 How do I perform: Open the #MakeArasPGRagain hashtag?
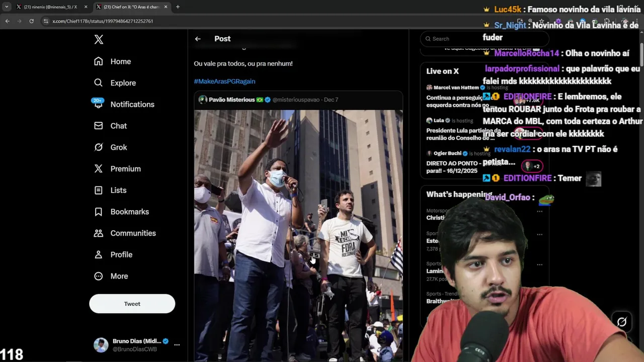[224, 81]
